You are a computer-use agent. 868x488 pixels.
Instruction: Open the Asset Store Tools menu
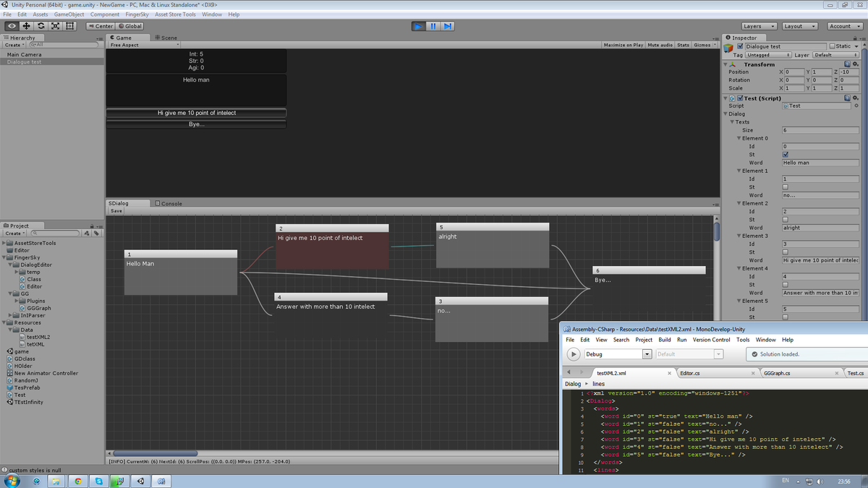[x=175, y=14]
